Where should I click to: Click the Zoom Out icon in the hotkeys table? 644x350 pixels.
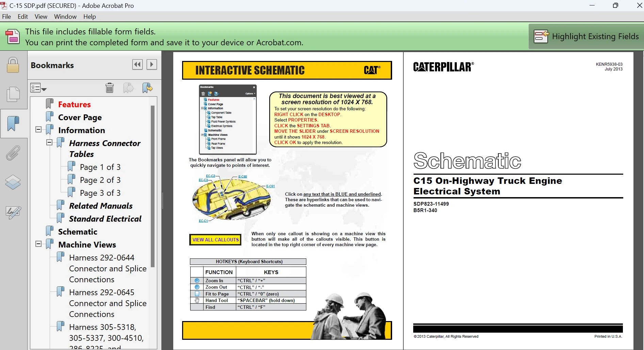(197, 287)
